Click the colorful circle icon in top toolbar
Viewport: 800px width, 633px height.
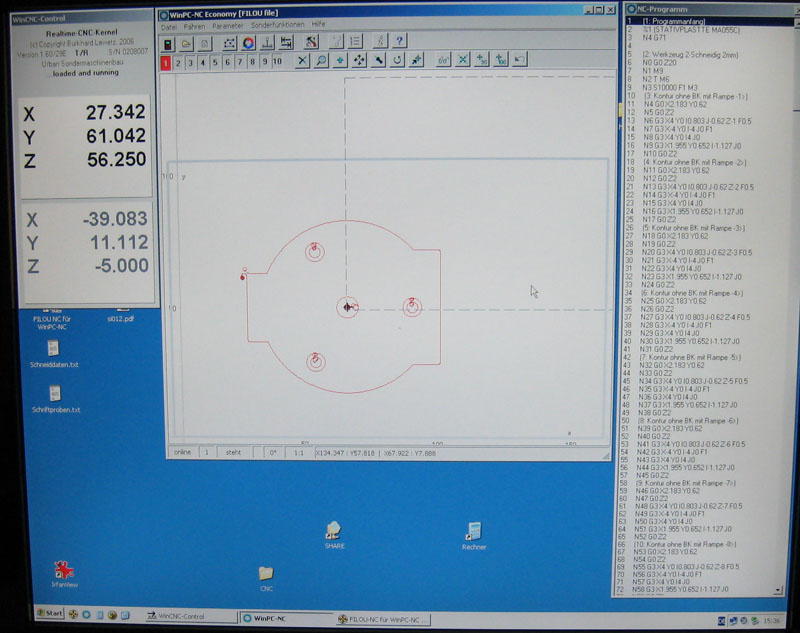coord(249,43)
